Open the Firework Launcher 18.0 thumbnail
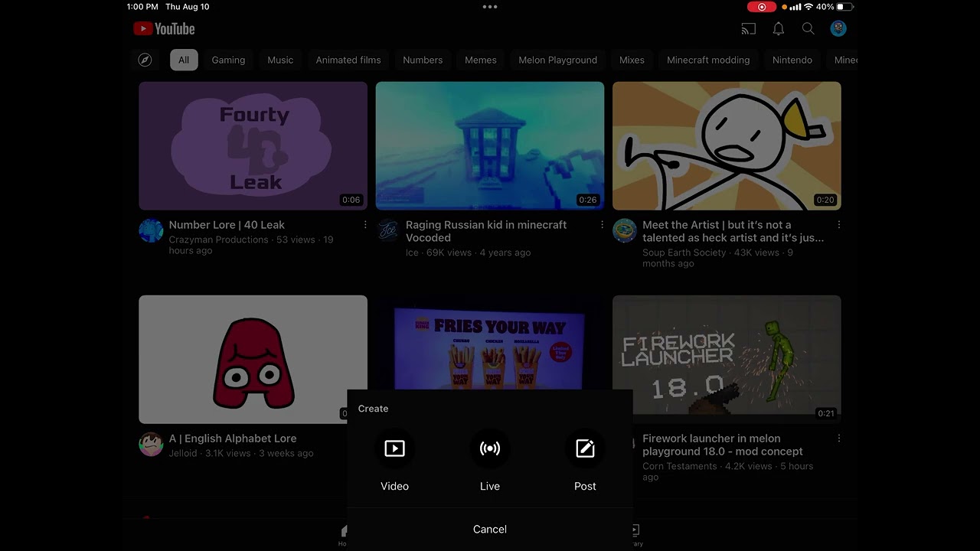980x551 pixels. click(x=727, y=359)
